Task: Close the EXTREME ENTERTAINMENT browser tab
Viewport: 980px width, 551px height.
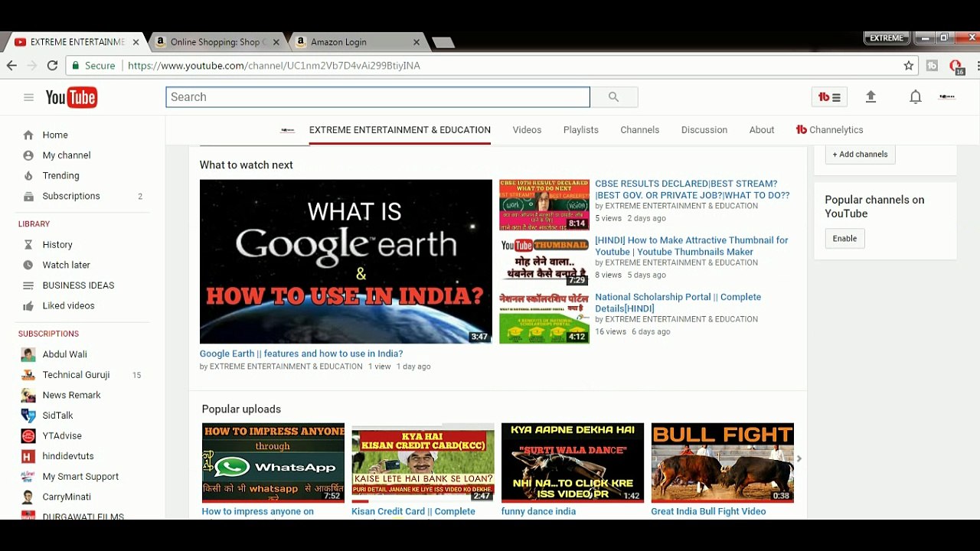Action: [136, 42]
